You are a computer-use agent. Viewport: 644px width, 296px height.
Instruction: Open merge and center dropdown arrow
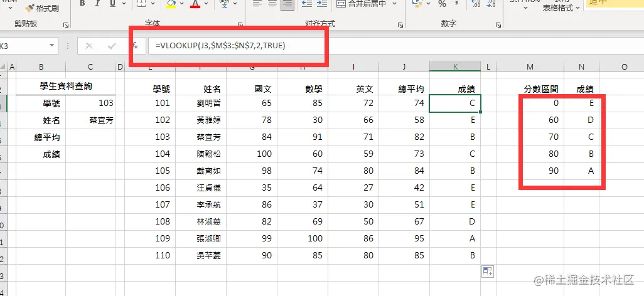[x=394, y=3]
